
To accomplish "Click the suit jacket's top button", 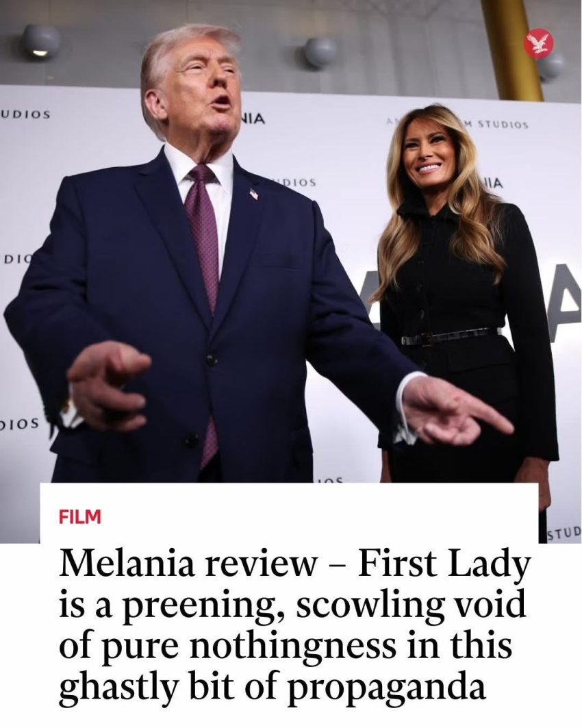I will point(212,360).
